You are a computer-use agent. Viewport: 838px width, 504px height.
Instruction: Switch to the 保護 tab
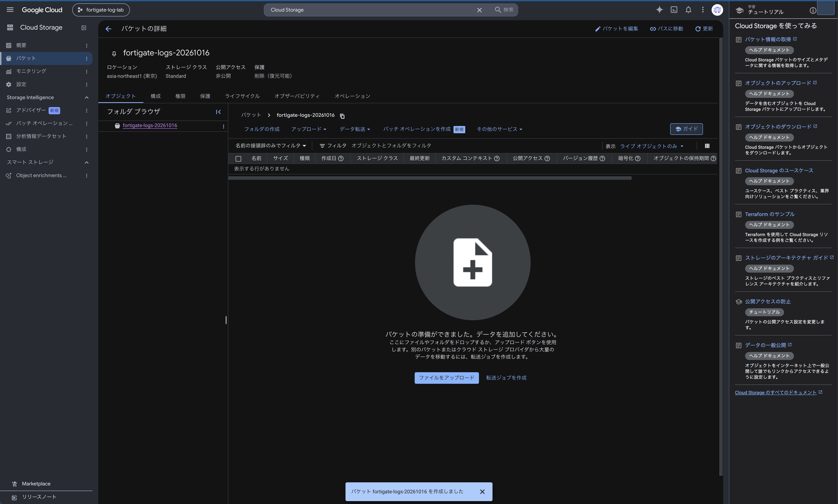[205, 96]
